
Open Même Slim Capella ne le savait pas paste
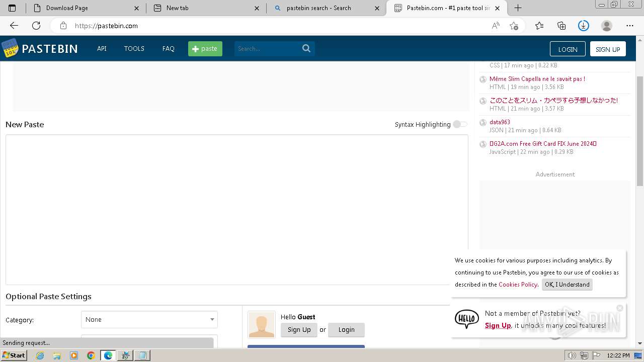[537, 79]
